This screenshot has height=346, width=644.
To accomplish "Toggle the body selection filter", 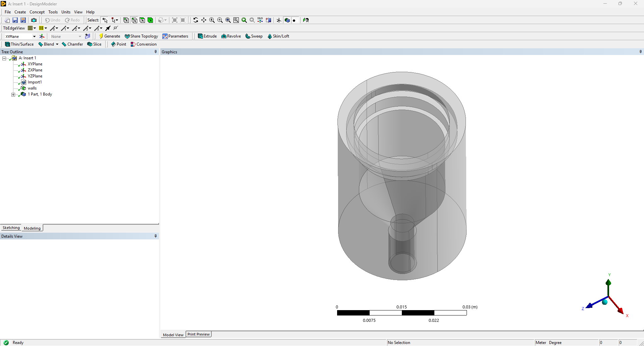I will pyautogui.click(x=150, y=20).
